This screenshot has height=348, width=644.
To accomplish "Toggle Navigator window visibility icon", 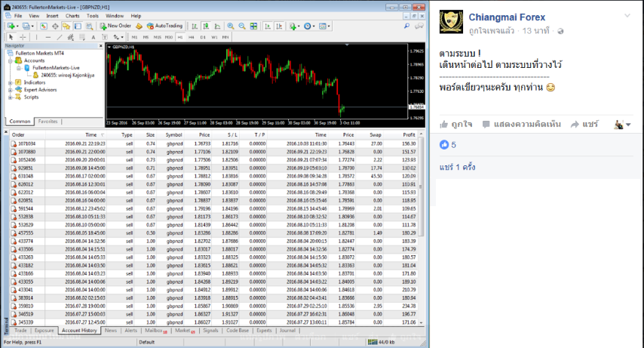I will (x=66, y=26).
